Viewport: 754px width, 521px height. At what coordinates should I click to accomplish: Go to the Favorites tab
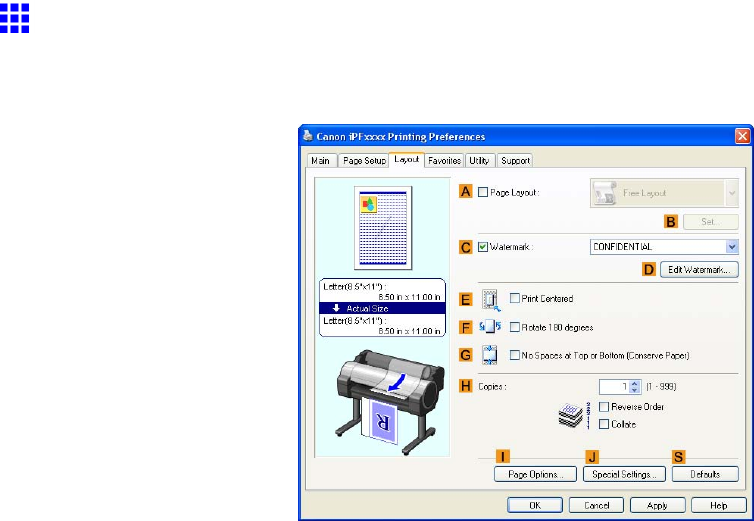444,161
